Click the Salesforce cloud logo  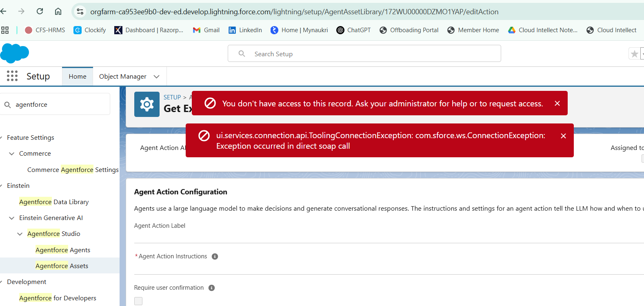tap(15, 53)
